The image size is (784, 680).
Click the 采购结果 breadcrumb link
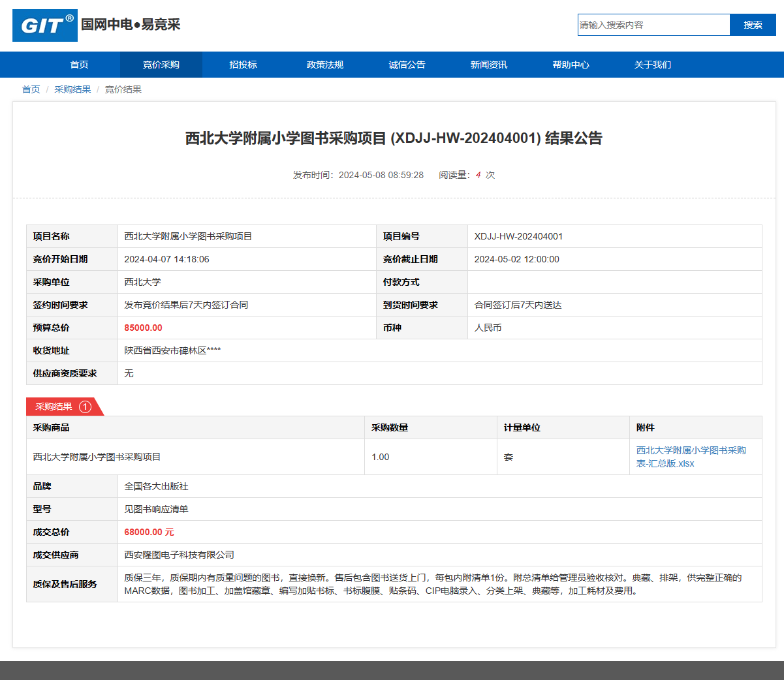pyautogui.click(x=72, y=89)
